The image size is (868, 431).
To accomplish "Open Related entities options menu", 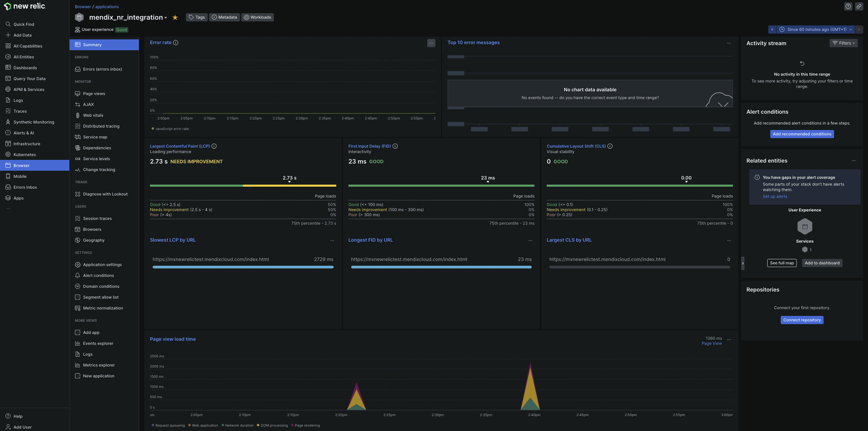I will tap(853, 161).
